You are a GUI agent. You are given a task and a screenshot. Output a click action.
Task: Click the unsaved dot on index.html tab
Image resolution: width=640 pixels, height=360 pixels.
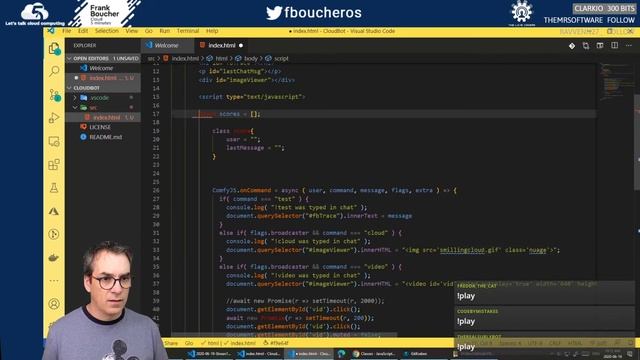point(241,46)
